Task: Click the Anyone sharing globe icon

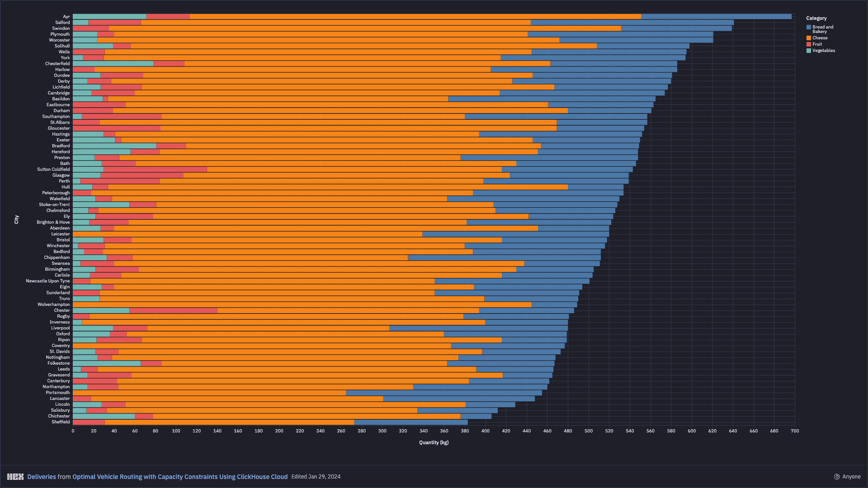Action: [x=837, y=477]
